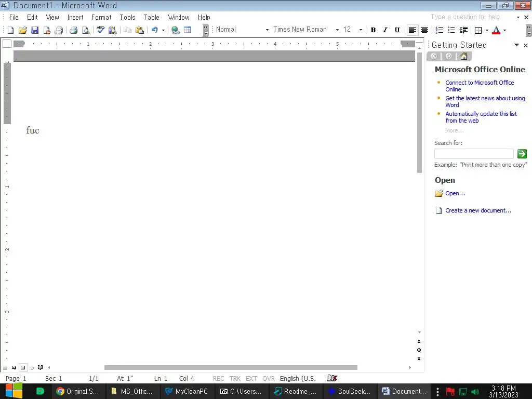This screenshot has width=532, height=399.
Task: Switch to Reading Layout view icon
Action: 41,367
